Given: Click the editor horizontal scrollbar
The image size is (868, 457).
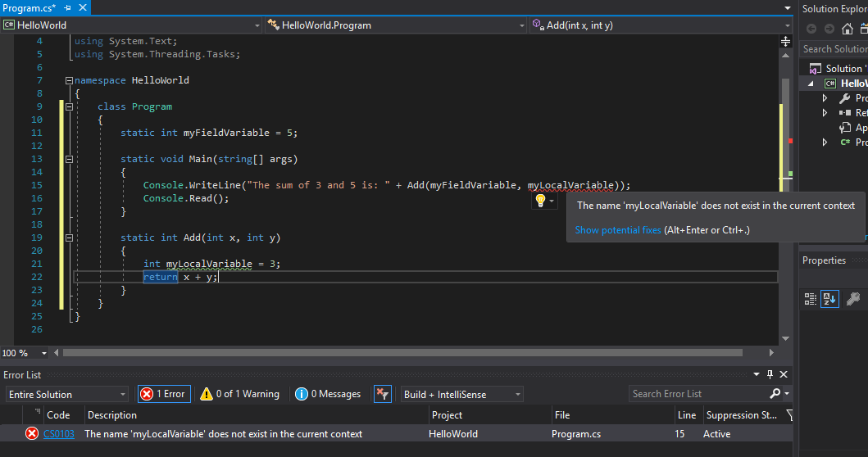Looking at the screenshot, I should 410,353.
